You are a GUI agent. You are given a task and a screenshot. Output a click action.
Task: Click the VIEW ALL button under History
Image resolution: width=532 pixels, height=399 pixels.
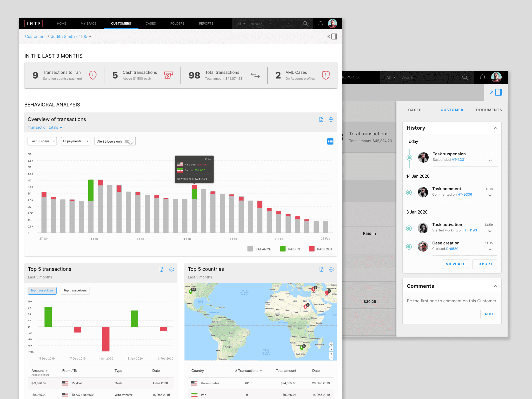point(455,264)
